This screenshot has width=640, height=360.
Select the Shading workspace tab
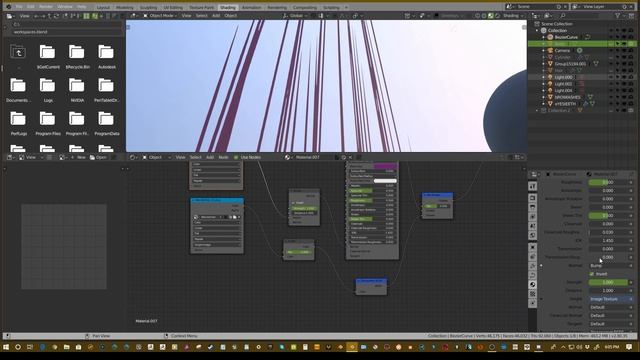coord(227,7)
